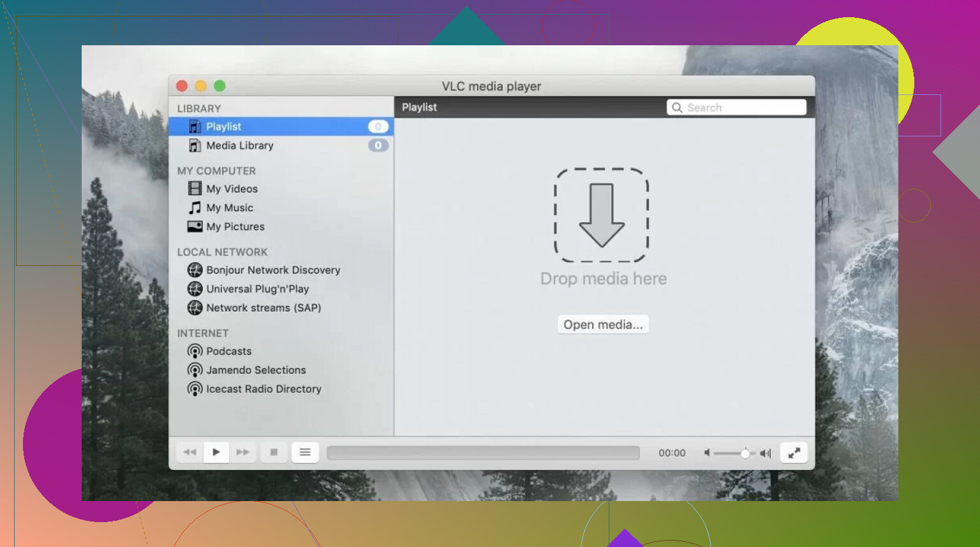This screenshot has width=980, height=547.
Task: Stop playback with the stop button
Action: coord(274,452)
